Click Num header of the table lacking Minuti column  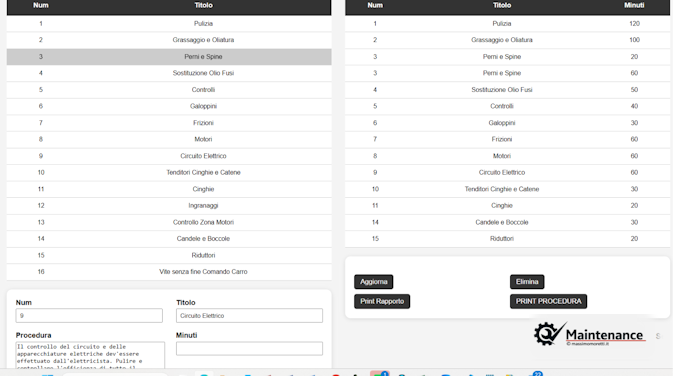41,5
